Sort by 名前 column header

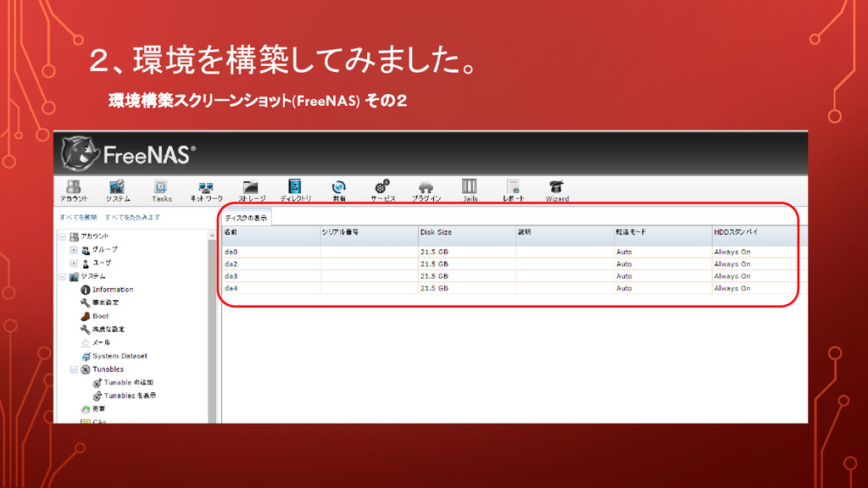pyautogui.click(x=270, y=236)
